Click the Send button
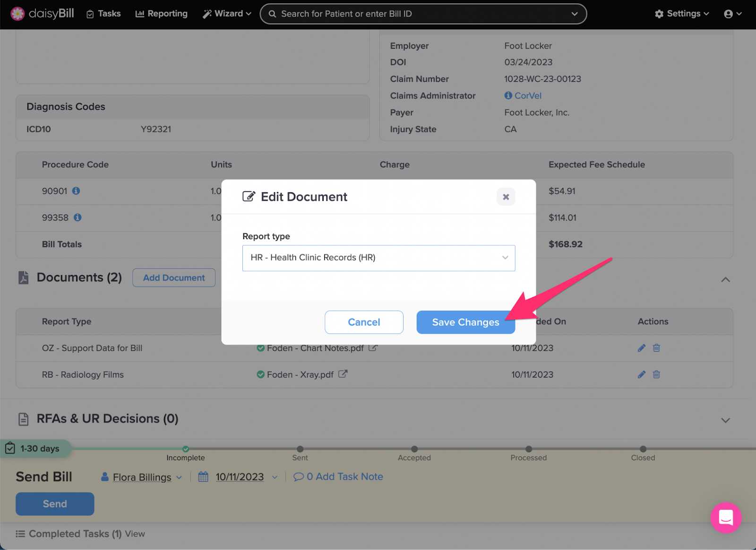This screenshot has width=756, height=550. click(55, 504)
